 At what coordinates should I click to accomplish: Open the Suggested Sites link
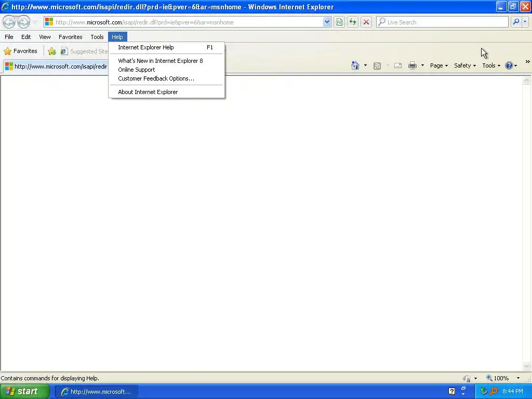tap(84, 51)
